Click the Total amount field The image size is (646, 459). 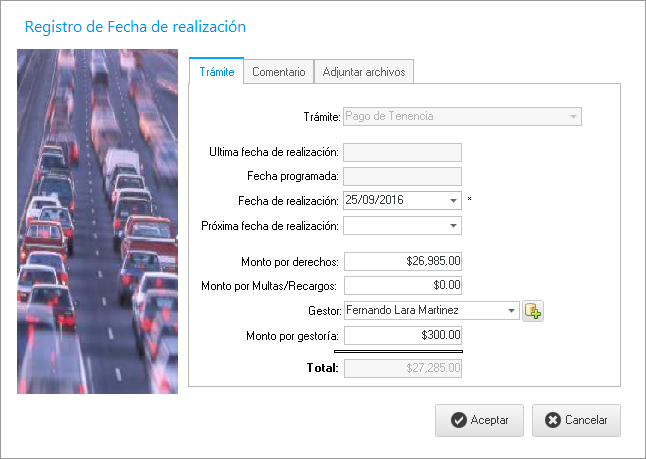402,368
